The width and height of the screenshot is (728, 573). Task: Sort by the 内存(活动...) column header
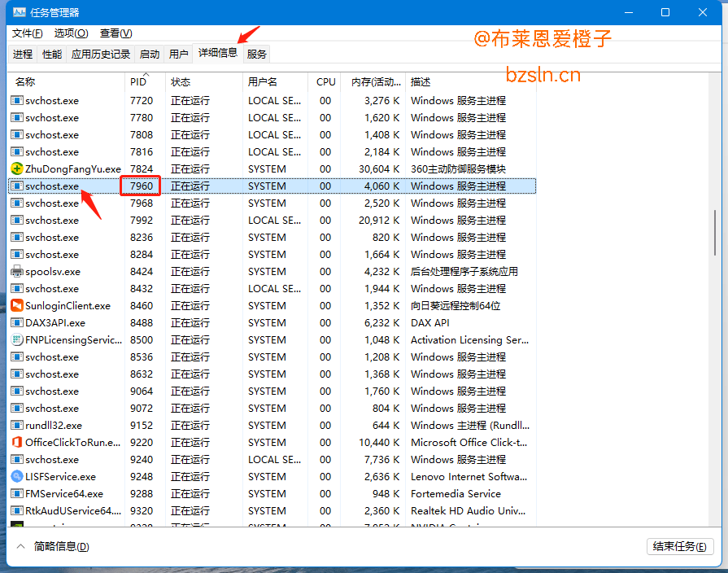point(373,81)
